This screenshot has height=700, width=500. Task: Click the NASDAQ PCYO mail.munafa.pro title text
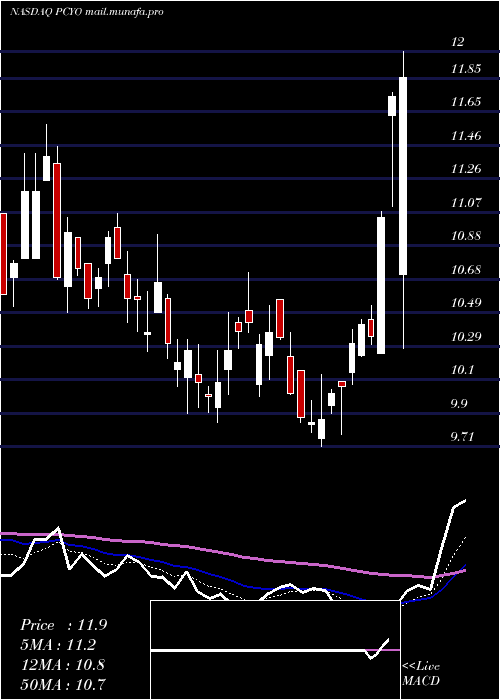pyautogui.click(x=87, y=12)
